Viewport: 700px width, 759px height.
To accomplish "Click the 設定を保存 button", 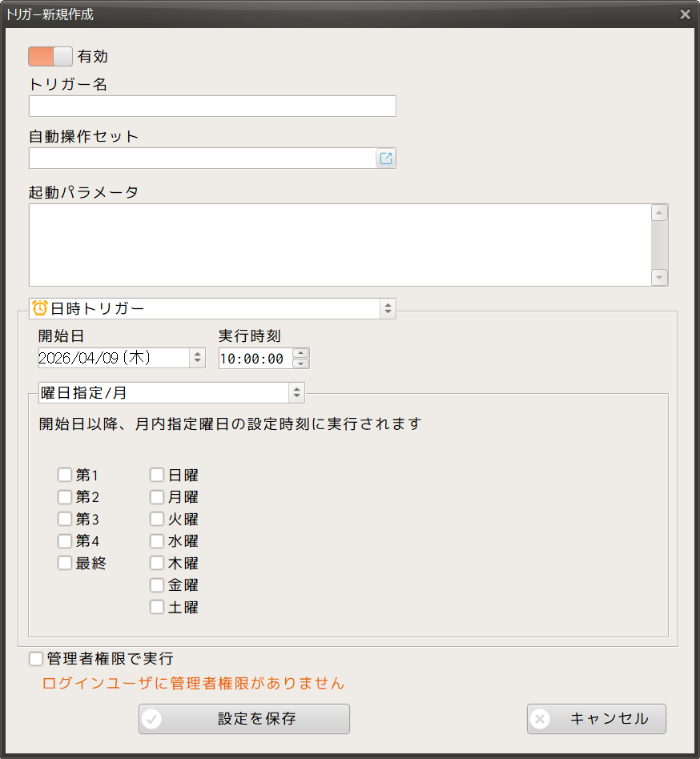I will point(244,719).
